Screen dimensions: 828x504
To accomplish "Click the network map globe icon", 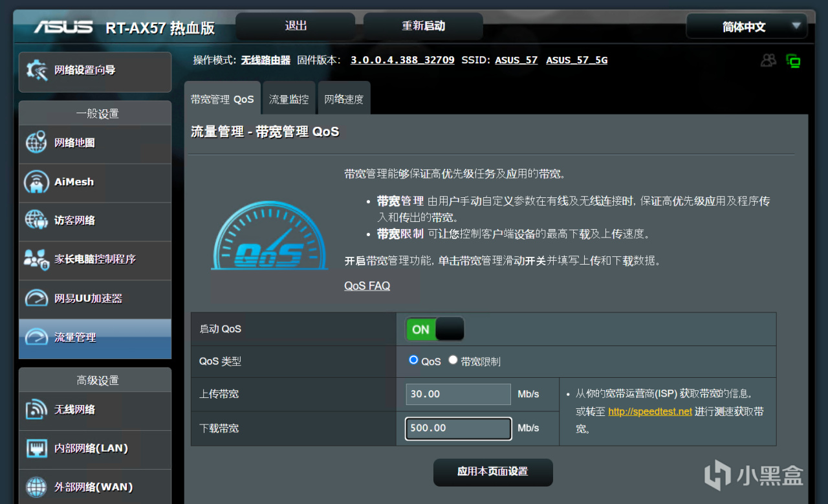I will pos(36,142).
